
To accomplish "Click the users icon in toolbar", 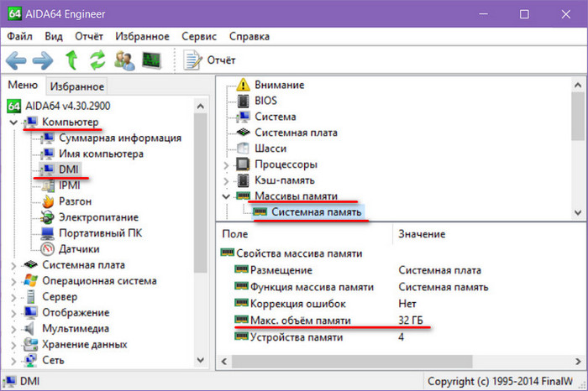I will point(124,60).
